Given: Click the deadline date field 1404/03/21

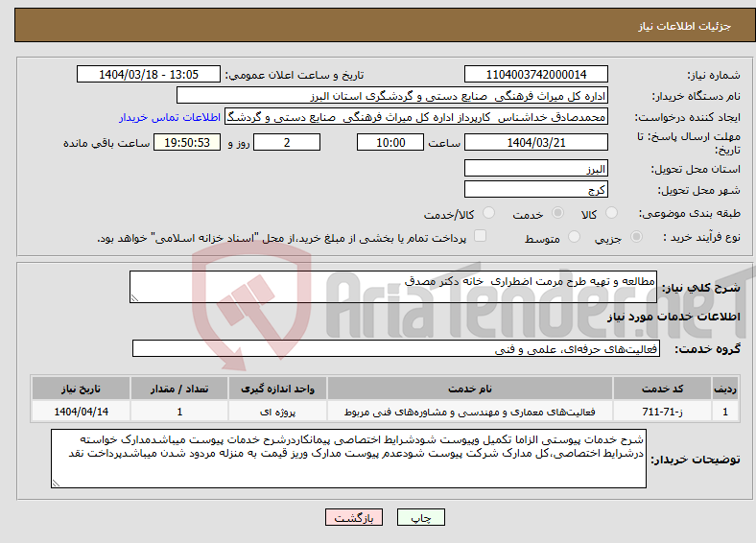Looking at the screenshot, I should [535, 142].
